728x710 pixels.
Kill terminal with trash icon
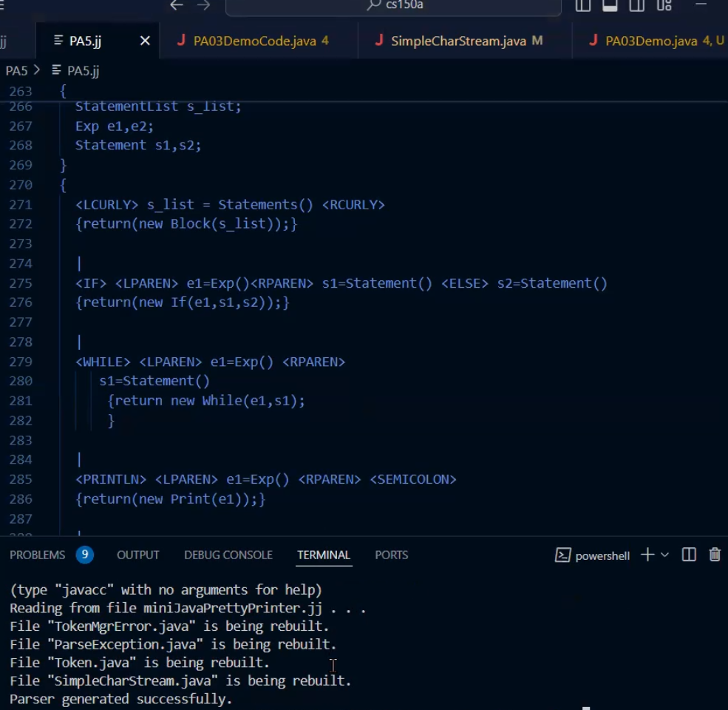[x=715, y=555]
